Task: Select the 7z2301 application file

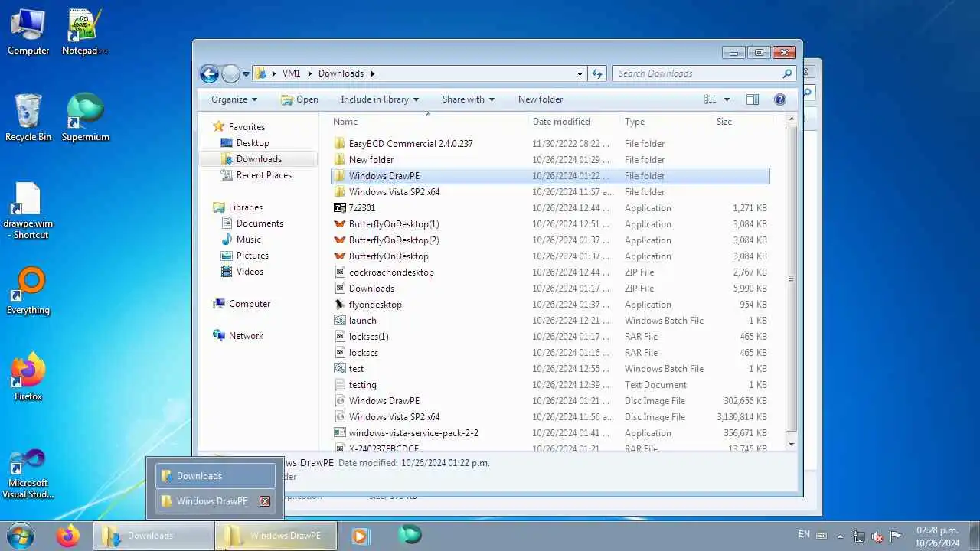Action: [x=550, y=208]
